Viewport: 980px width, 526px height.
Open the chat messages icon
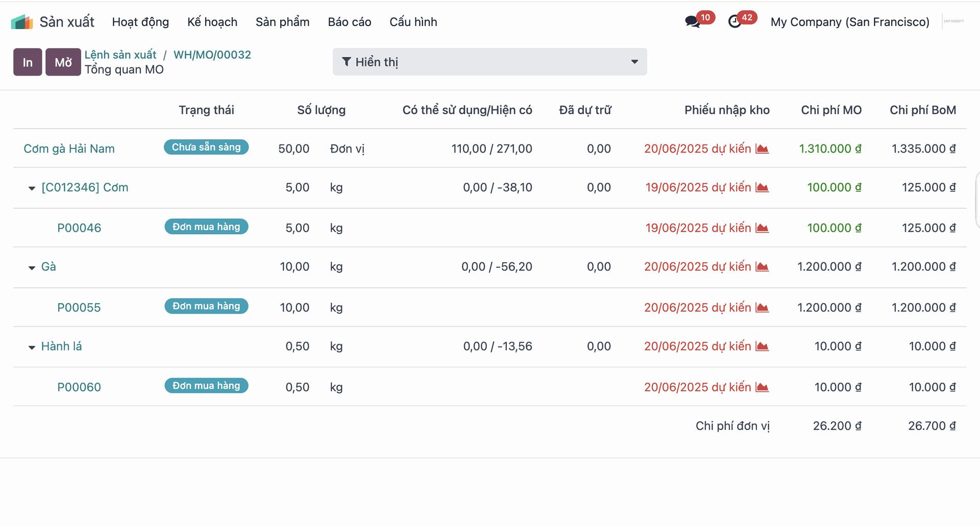click(692, 22)
